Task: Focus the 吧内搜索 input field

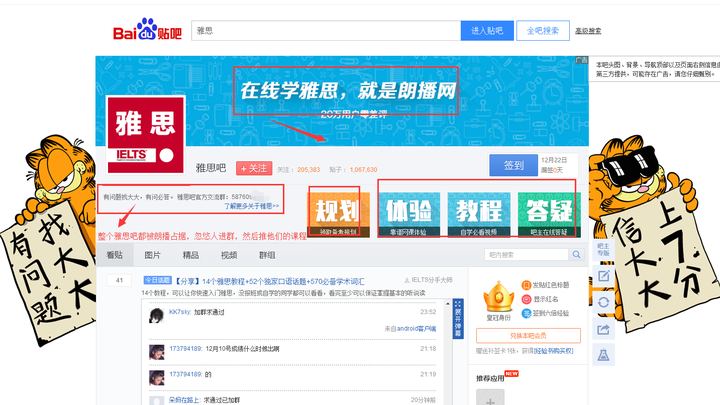Action: pyautogui.click(x=526, y=255)
